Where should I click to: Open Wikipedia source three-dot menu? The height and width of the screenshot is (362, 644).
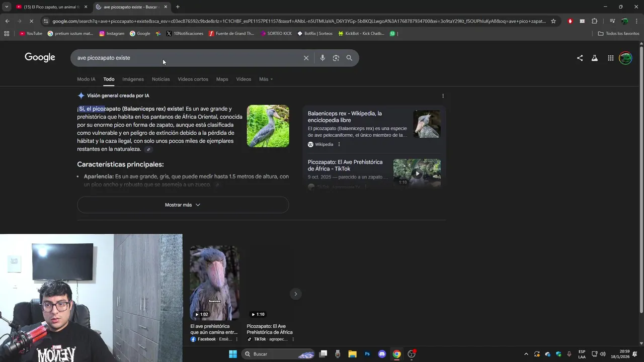click(x=339, y=144)
